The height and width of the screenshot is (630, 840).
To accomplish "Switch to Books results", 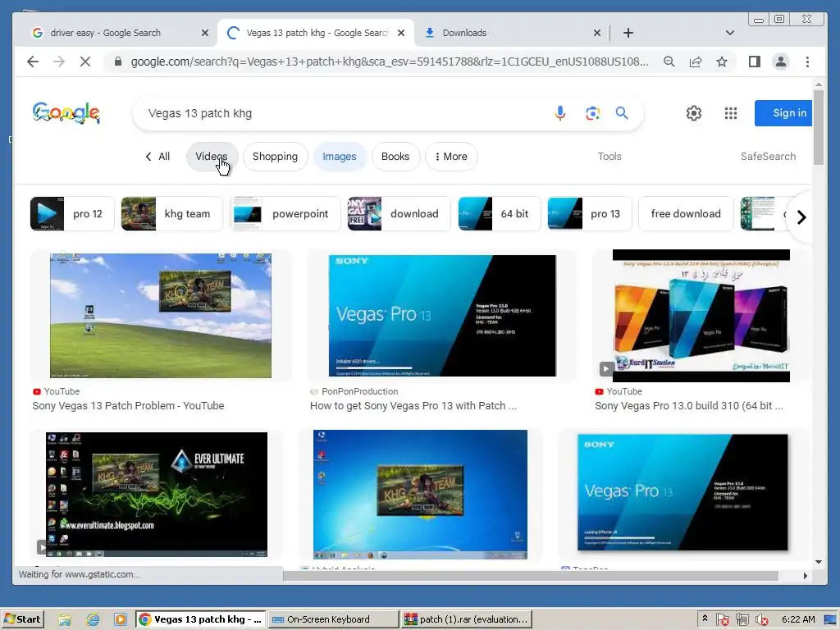I will point(395,157).
